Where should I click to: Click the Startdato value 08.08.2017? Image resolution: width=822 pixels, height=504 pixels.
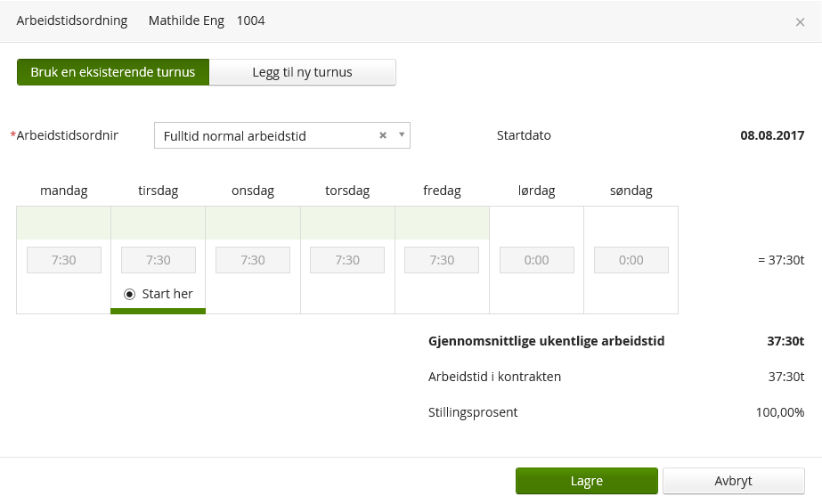click(x=772, y=136)
